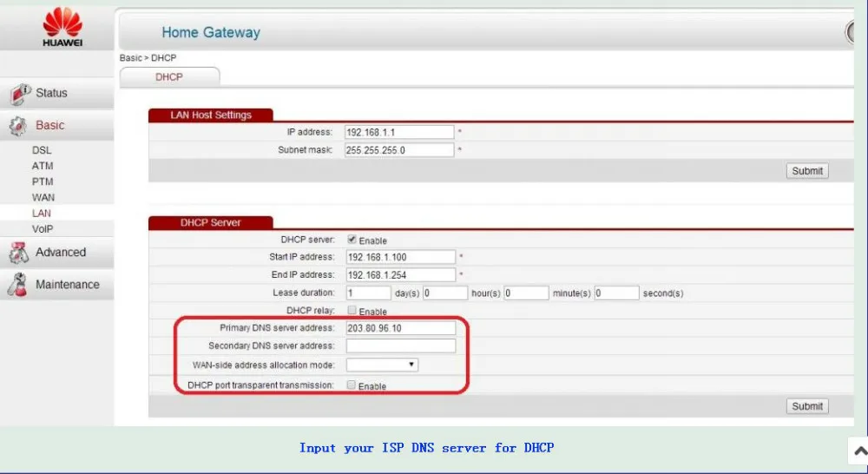The width and height of the screenshot is (868, 474).
Task: Click the Advanced menu icon
Action: pos(18,253)
